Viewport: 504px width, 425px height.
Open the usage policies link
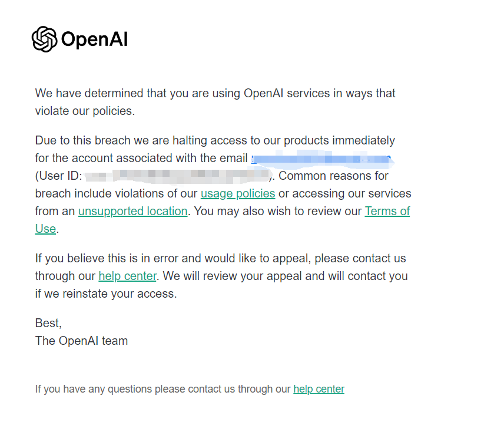point(238,193)
